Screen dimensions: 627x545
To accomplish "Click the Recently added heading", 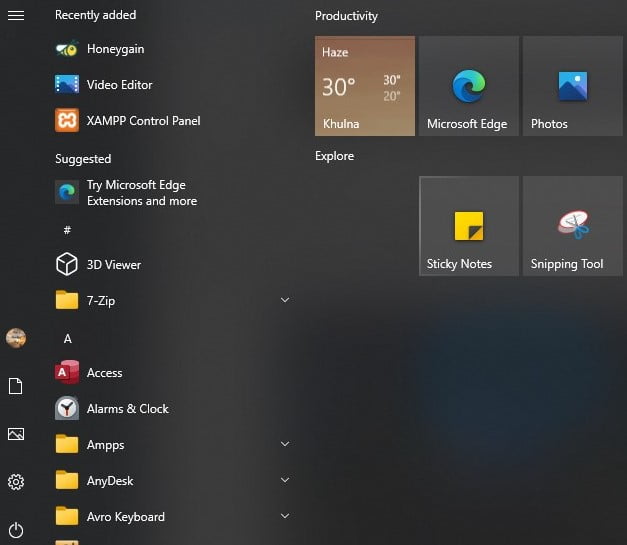I will pos(96,15).
